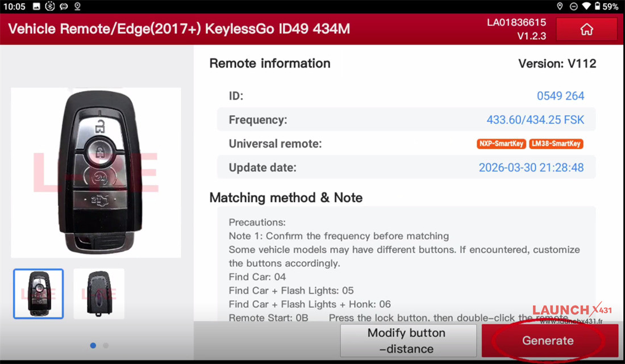The image size is (625, 364).
Task: Tap the LM38-SmartKey tag
Action: [556, 144]
